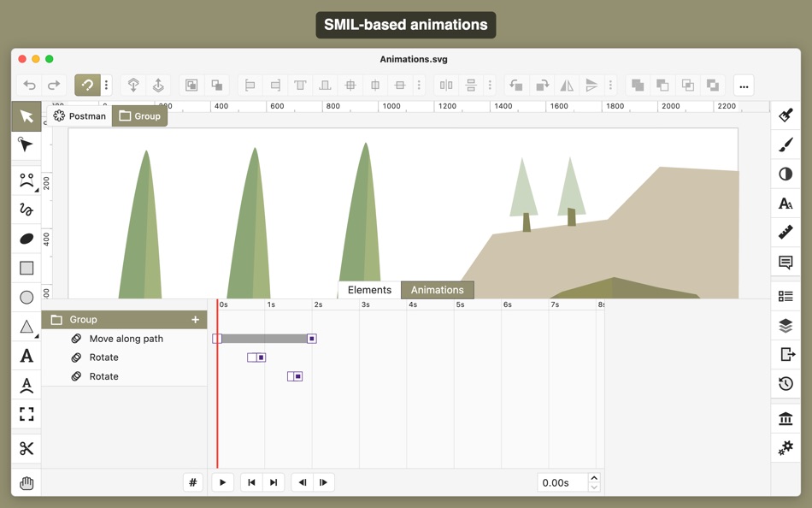Select Postman in the breadcrumb bar
Viewport: 812px width, 508px height.
click(86, 115)
